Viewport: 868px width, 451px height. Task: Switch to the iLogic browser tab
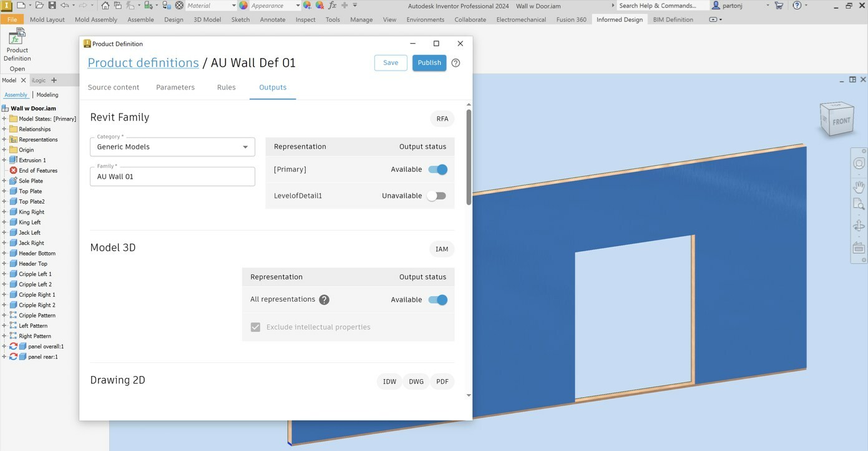(39, 80)
